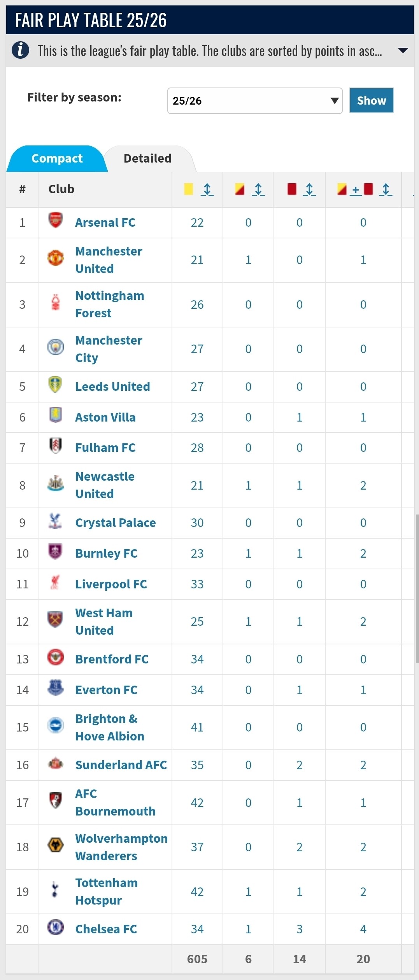
Task: Click the page scrollbar on the right
Action: coord(417,587)
